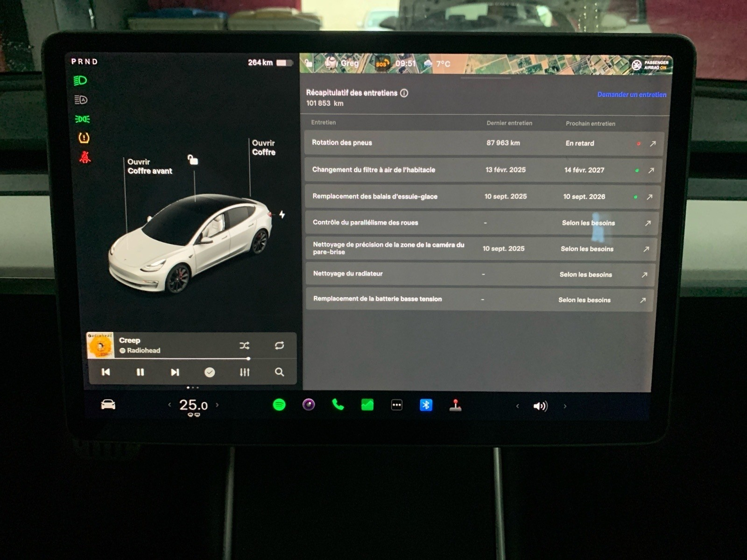This screenshot has height=560, width=747.
Task: Search music with the magnifier icon
Action: [279, 372]
